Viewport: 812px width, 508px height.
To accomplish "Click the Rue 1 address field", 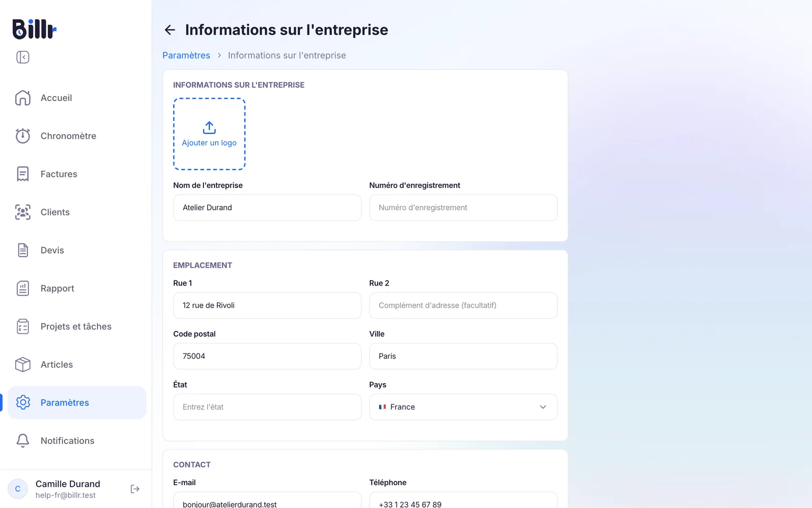I will (x=267, y=305).
